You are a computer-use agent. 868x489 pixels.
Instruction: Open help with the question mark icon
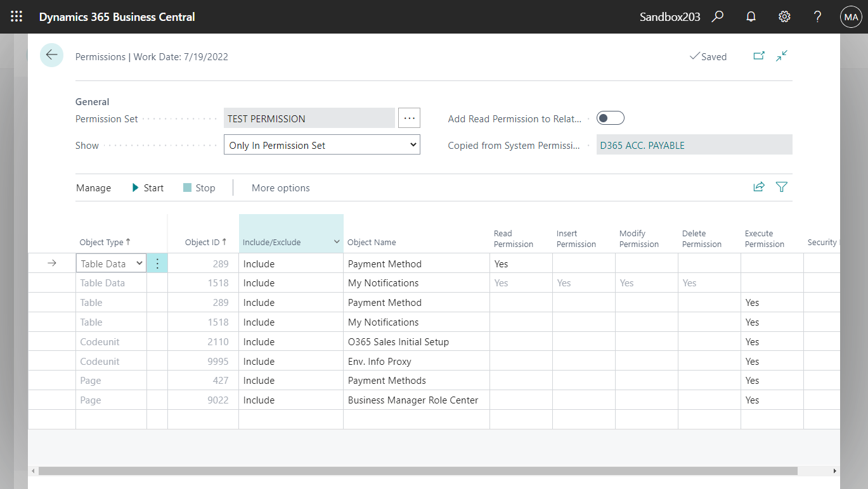[817, 16]
